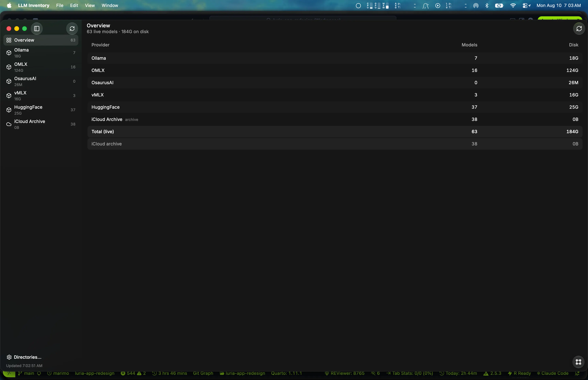
Task: Click Quarto: 1.11.1 in background status bar
Action: point(287,373)
